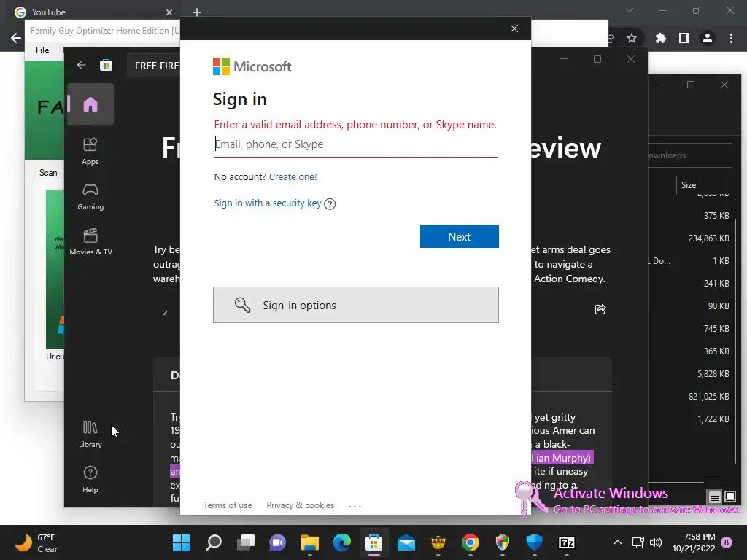Expand Chrome tab search chevron
The height and width of the screenshot is (560, 747).
pyautogui.click(x=630, y=10)
